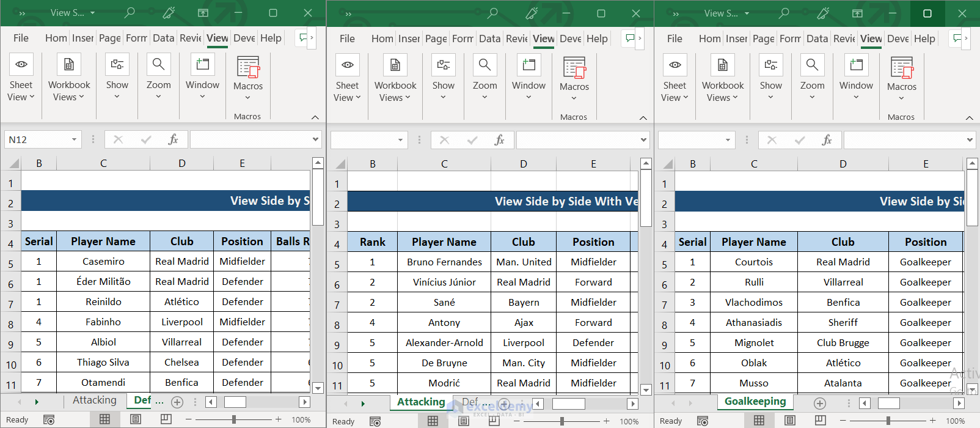Select Bruno Fernandes cell in middle window
980x428 pixels.
click(x=444, y=262)
